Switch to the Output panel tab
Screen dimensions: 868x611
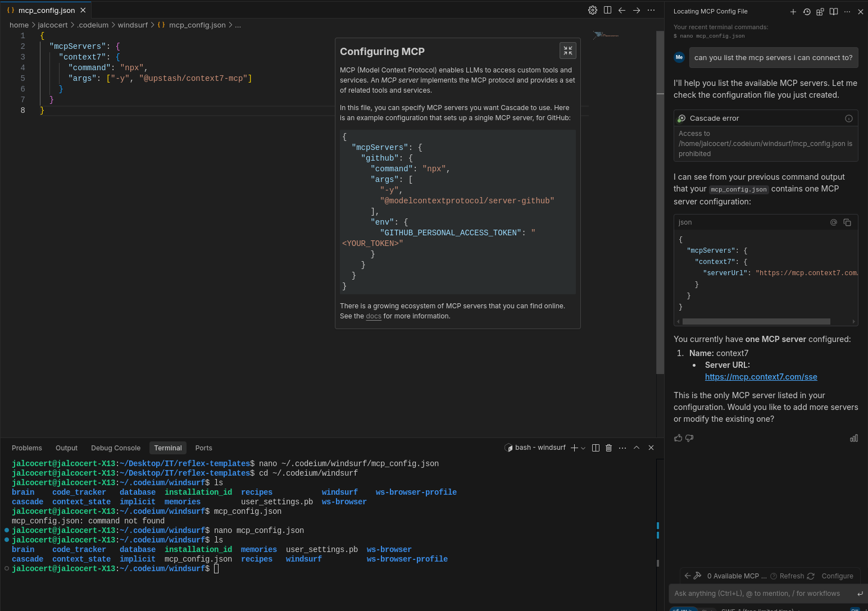tap(66, 448)
